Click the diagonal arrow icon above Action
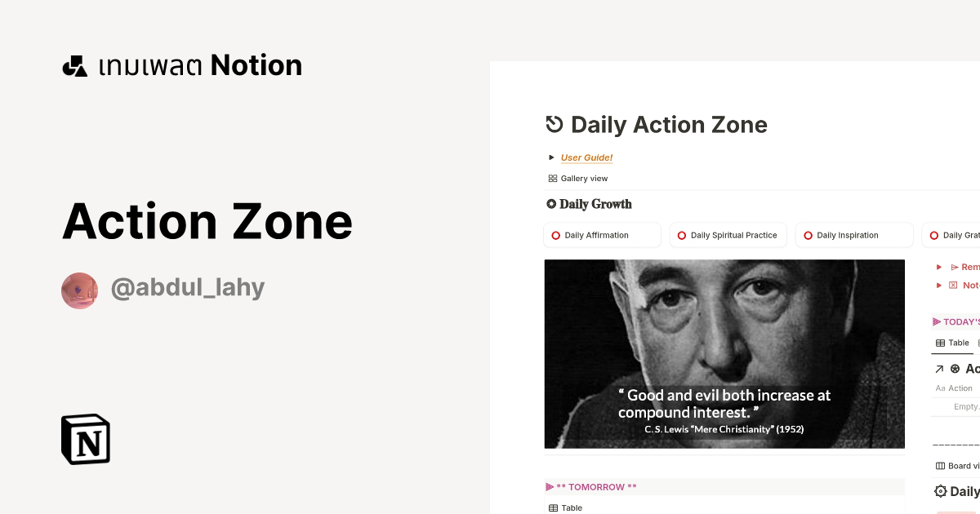Image resolution: width=980 pixels, height=514 pixels. [x=938, y=368]
